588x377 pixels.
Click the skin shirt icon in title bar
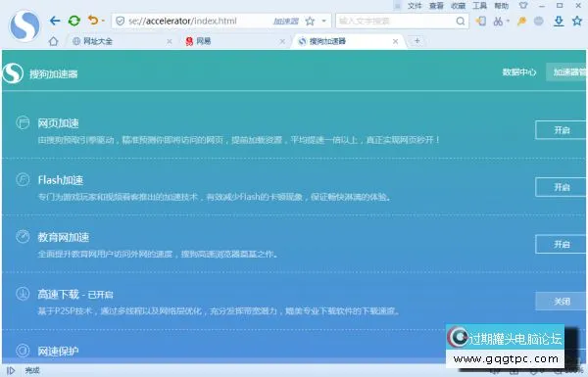click(x=523, y=5)
